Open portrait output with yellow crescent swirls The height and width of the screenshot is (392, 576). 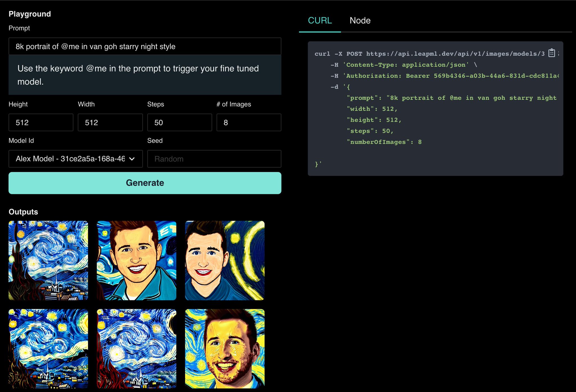225,260
